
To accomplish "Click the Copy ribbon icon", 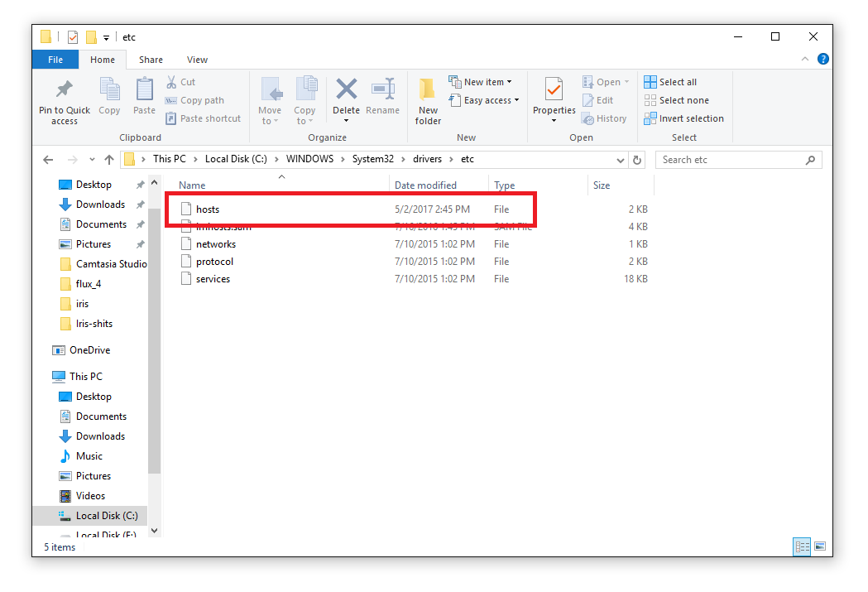I will [109, 89].
